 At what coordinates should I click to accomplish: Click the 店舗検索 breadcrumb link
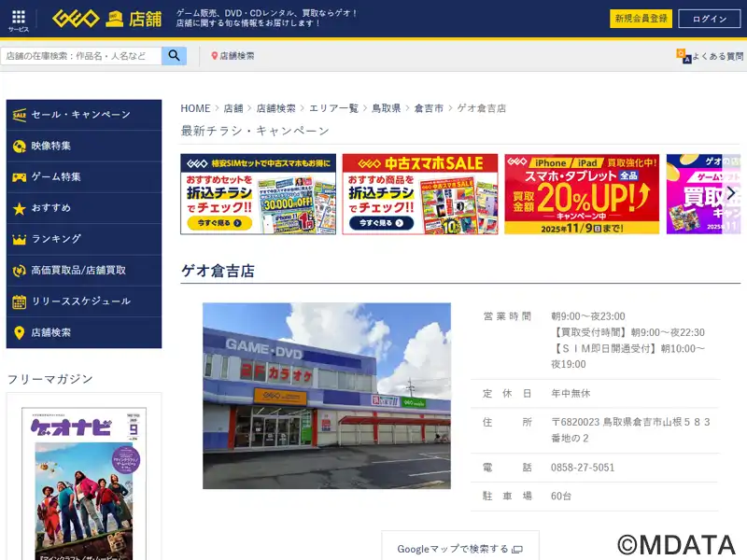pos(275,108)
